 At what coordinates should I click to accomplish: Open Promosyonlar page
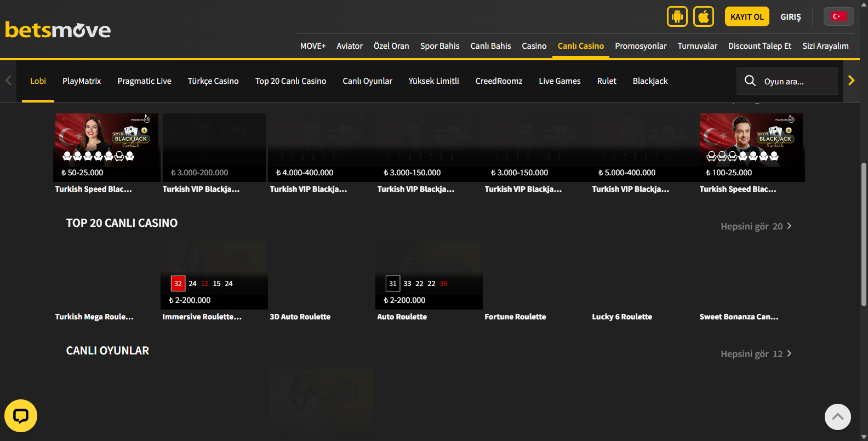click(x=641, y=46)
